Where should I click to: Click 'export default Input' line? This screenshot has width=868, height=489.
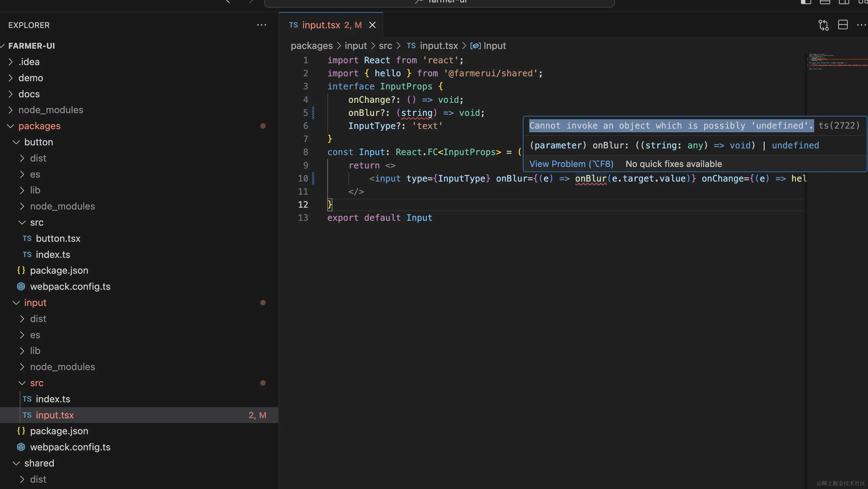click(x=380, y=218)
